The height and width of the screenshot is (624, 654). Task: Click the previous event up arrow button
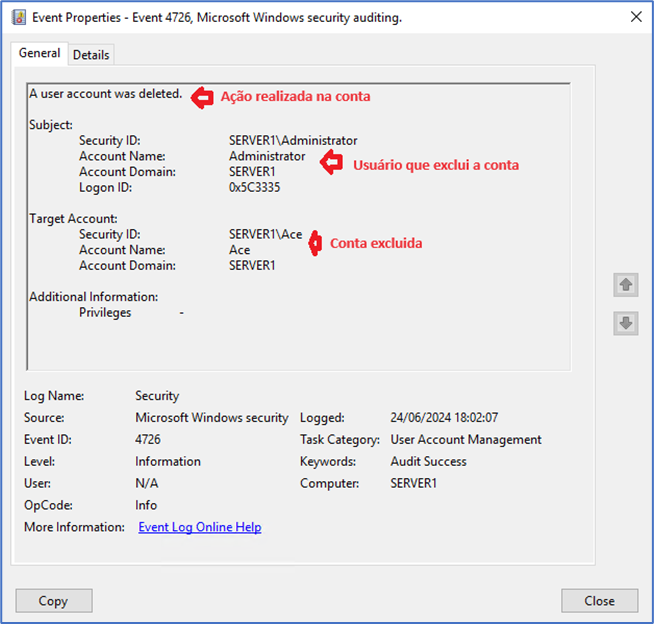click(626, 285)
